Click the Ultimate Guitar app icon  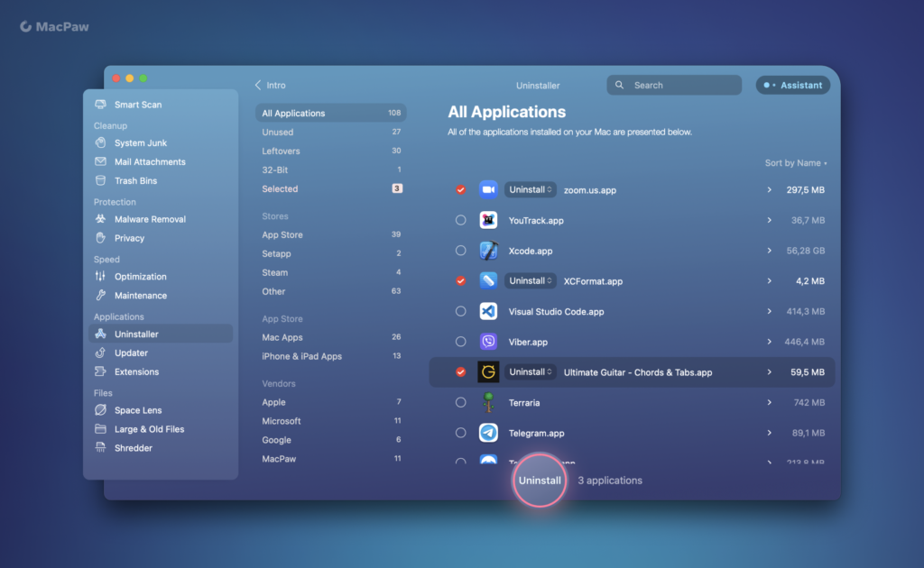[x=488, y=372]
